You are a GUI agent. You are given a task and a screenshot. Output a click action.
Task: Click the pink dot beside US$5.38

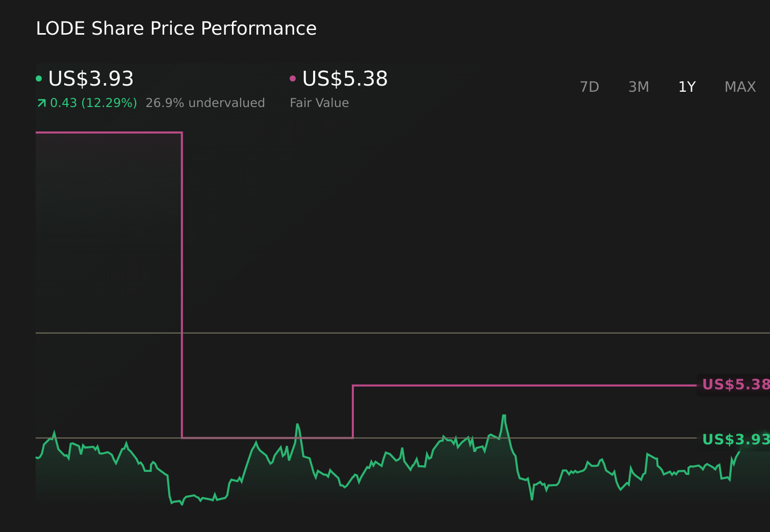click(293, 78)
